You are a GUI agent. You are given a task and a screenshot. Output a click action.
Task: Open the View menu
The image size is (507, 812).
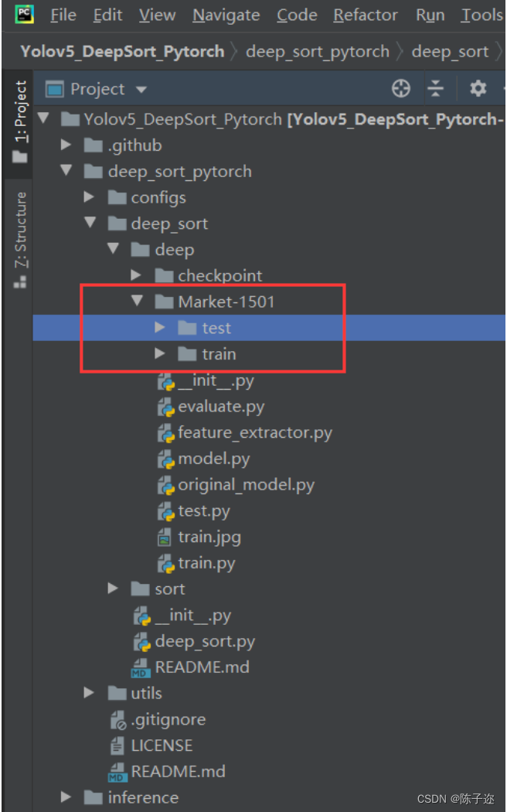[157, 15]
